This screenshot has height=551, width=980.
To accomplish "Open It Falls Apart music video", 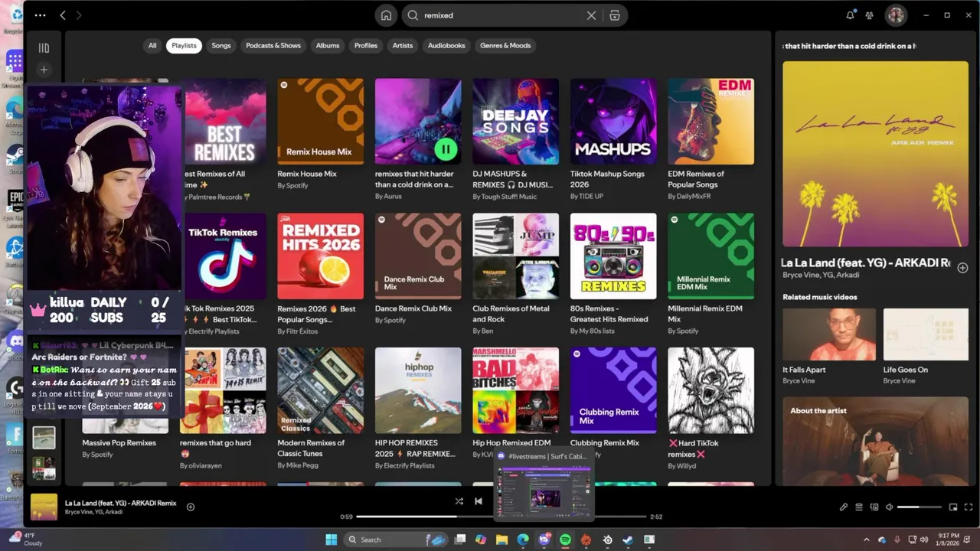I will [829, 334].
